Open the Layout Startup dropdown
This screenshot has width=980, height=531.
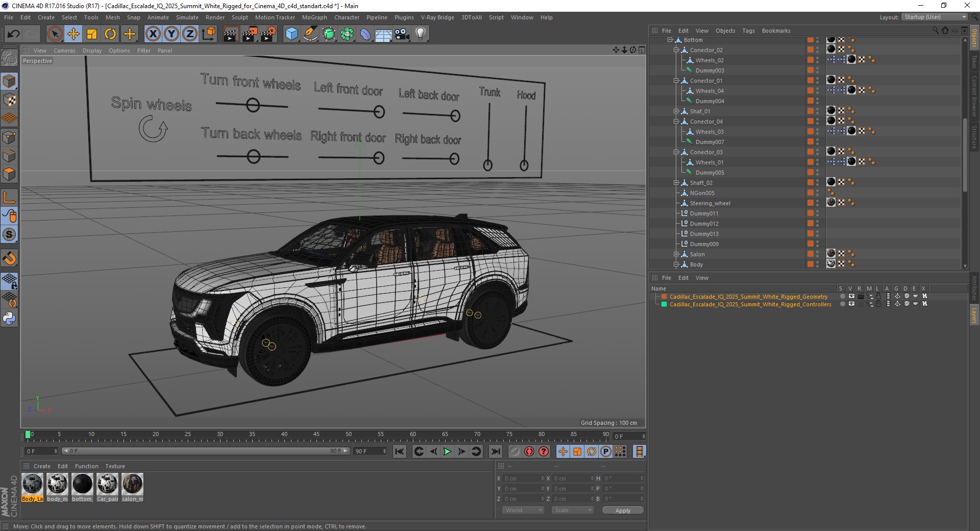coord(935,17)
